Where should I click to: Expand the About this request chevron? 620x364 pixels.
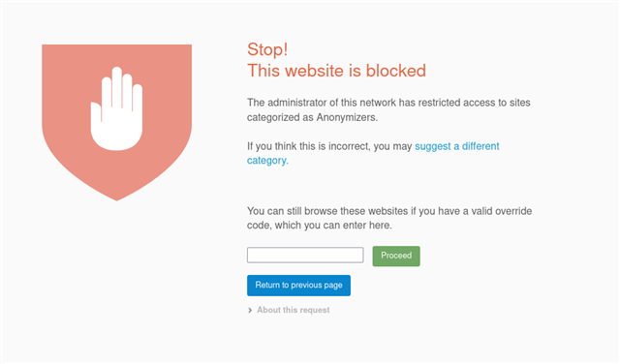click(250, 310)
